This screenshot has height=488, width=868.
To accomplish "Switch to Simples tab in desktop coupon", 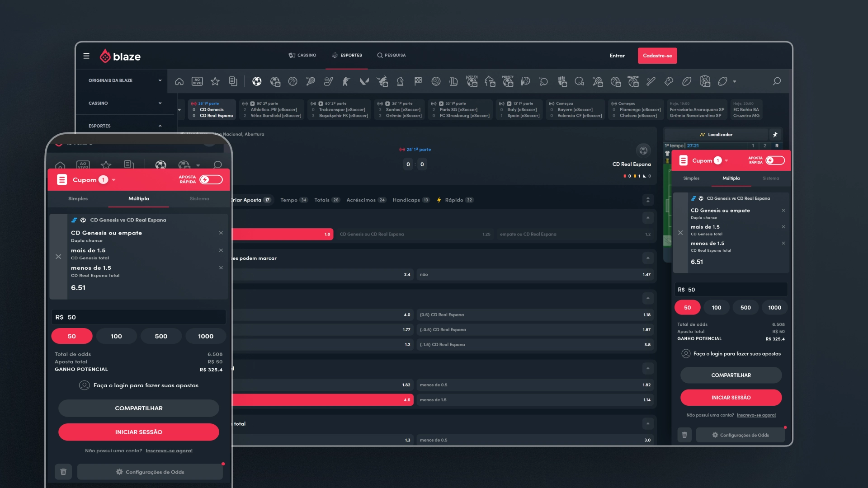I will click(691, 178).
